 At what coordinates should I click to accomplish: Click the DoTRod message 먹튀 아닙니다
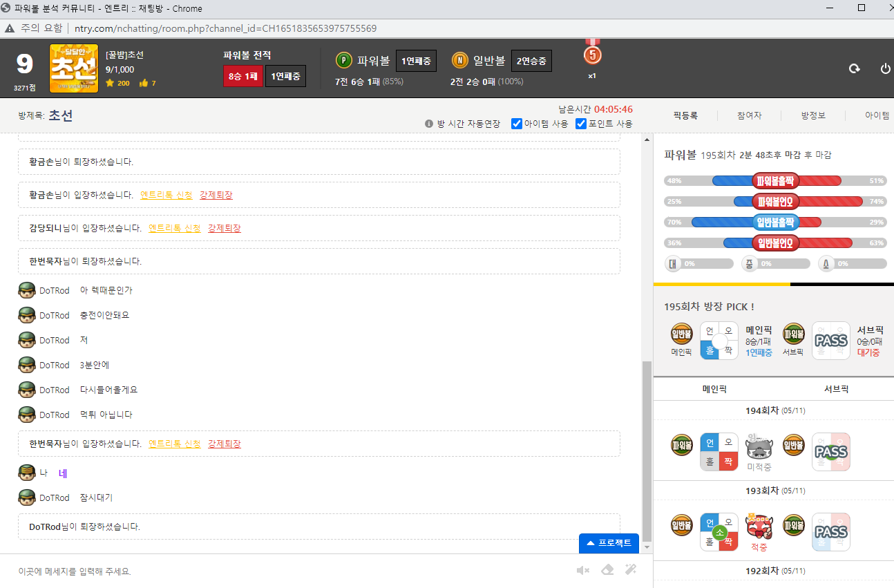coord(106,415)
